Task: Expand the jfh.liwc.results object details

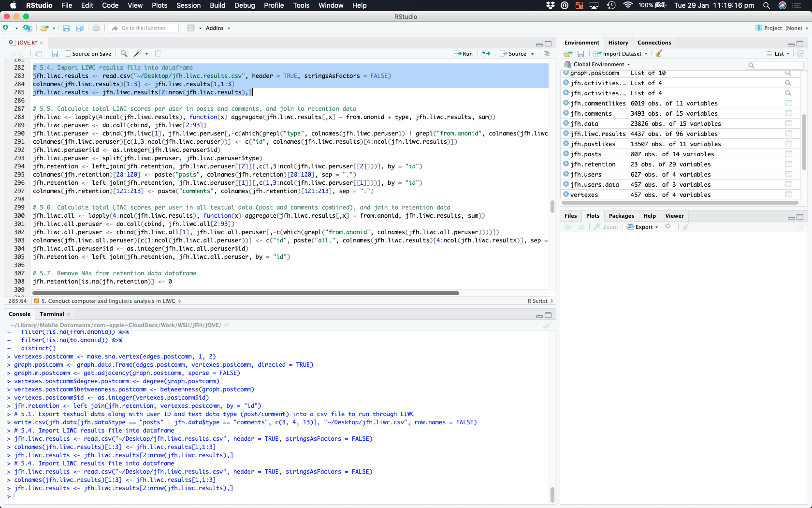Action: click(566, 134)
